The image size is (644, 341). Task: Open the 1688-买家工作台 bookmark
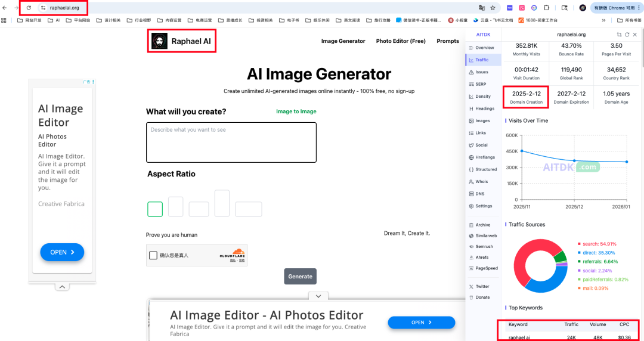click(538, 20)
